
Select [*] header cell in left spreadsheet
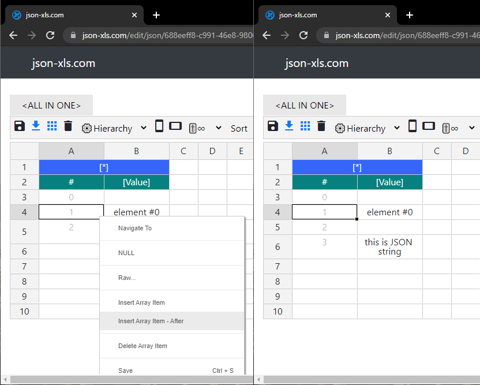pyautogui.click(x=104, y=167)
